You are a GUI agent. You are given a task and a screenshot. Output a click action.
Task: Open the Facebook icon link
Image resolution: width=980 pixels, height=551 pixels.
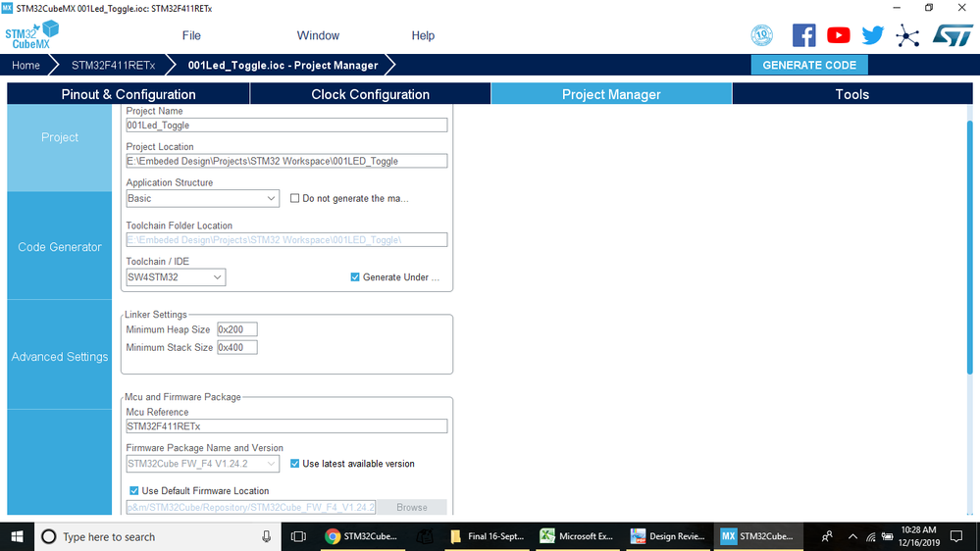pos(803,35)
